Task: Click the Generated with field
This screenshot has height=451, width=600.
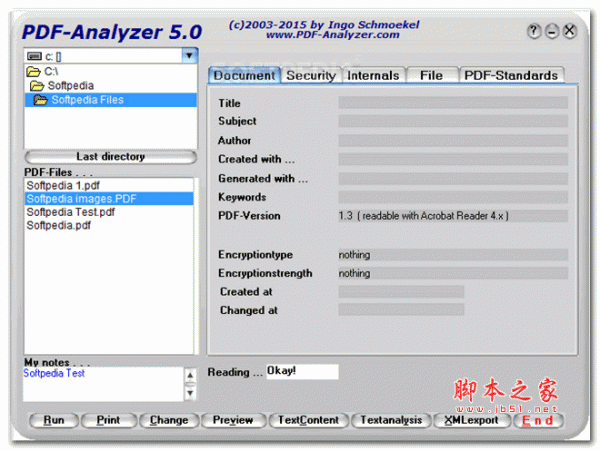Action: click(453, 178)
